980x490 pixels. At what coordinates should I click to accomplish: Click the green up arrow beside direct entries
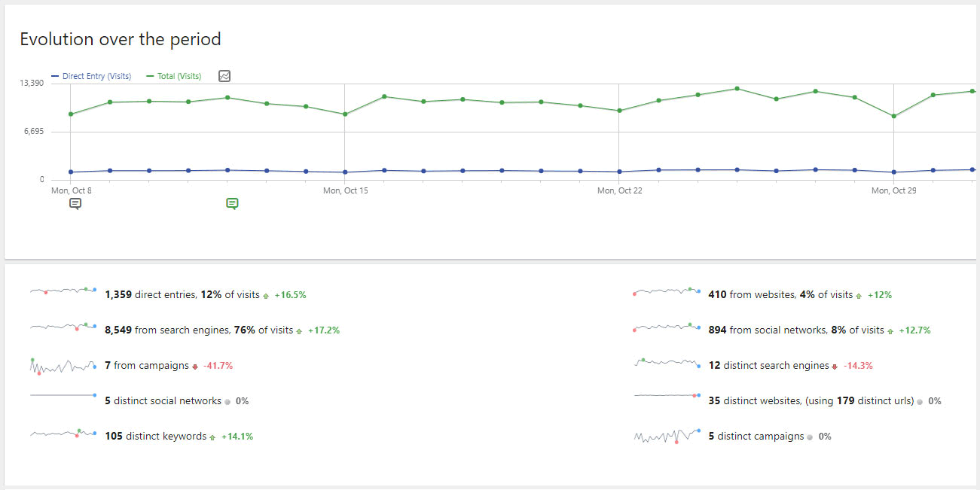point(266,296)
